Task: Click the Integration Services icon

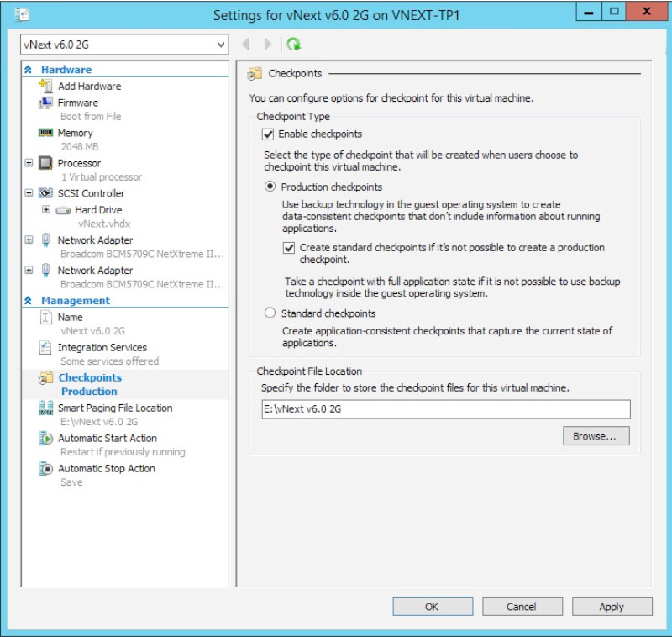Action: 45,347
